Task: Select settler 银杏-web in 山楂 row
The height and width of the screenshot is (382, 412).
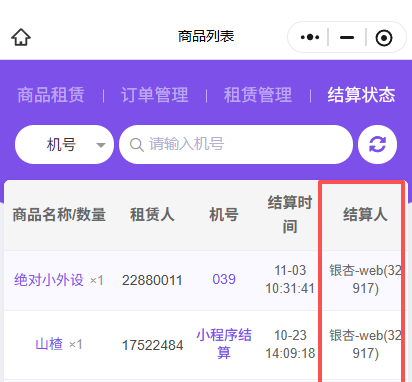Action: click(x=365, y=344)
